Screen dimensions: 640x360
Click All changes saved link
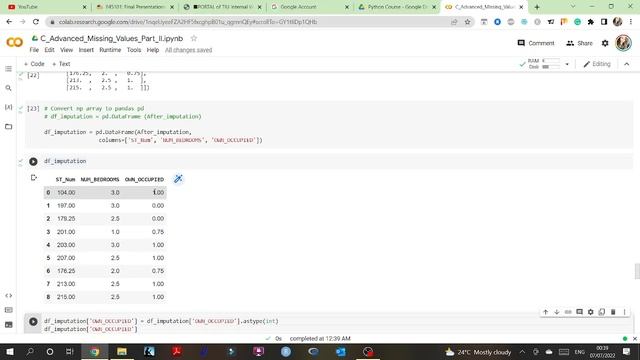[x=189, y=50]
